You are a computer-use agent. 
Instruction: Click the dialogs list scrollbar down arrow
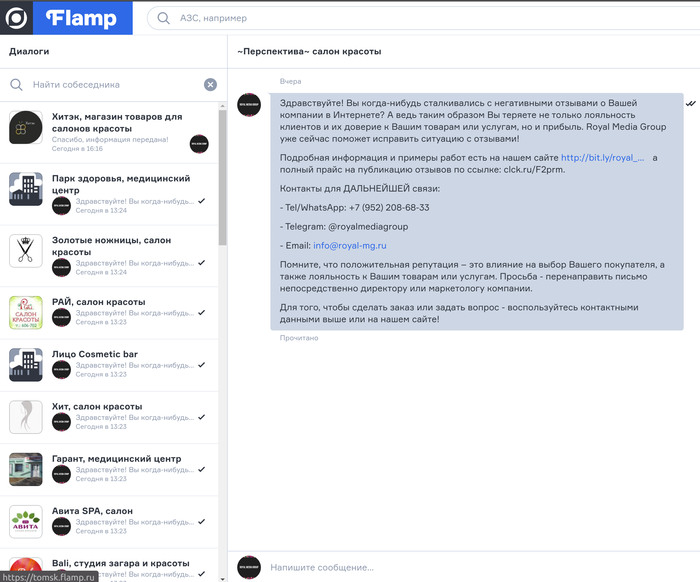(223, 578)
